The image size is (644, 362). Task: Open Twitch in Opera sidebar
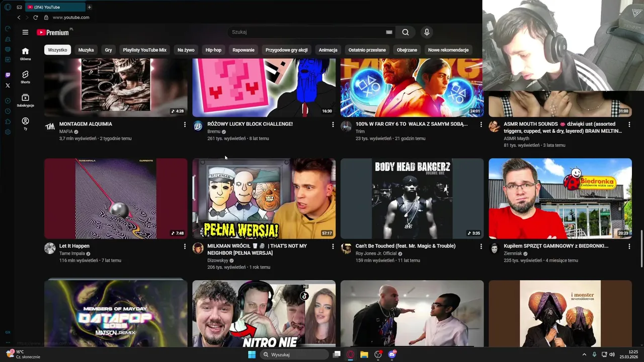(x=8, y=75)
